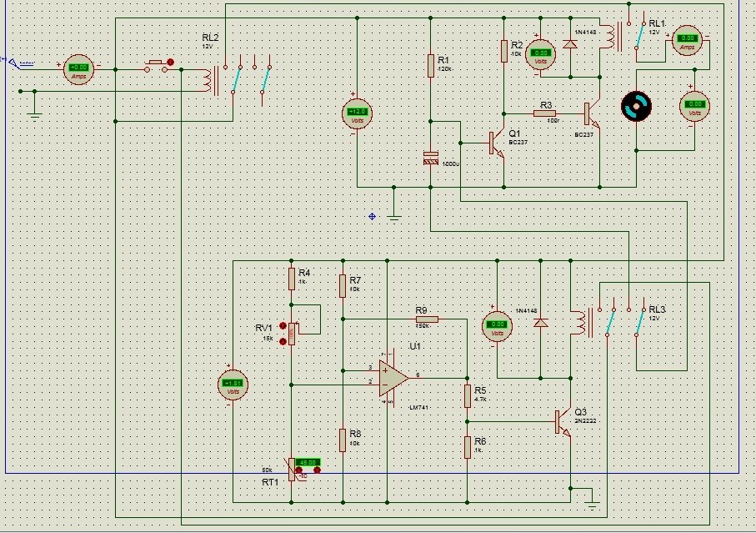This screenshot has height=533, width=756.
Task: Click the "RL2" label text
Action: click(x=210, y=38)
